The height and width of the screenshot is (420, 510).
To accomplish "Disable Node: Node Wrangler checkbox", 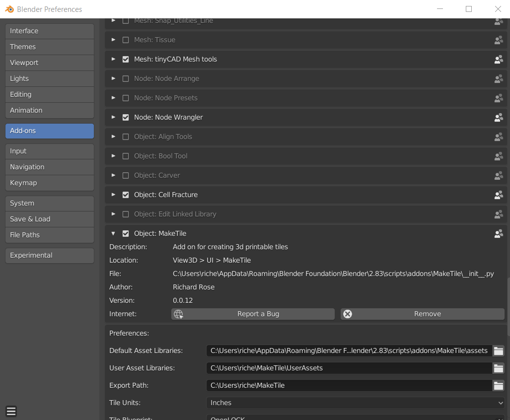I will pos(126,117).
